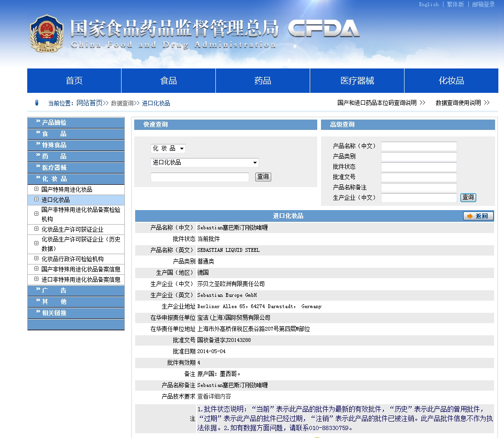This screenshot has width=504, height=438.
Task: Switch to 高级查询 panel header
Action: coord(408,125)
